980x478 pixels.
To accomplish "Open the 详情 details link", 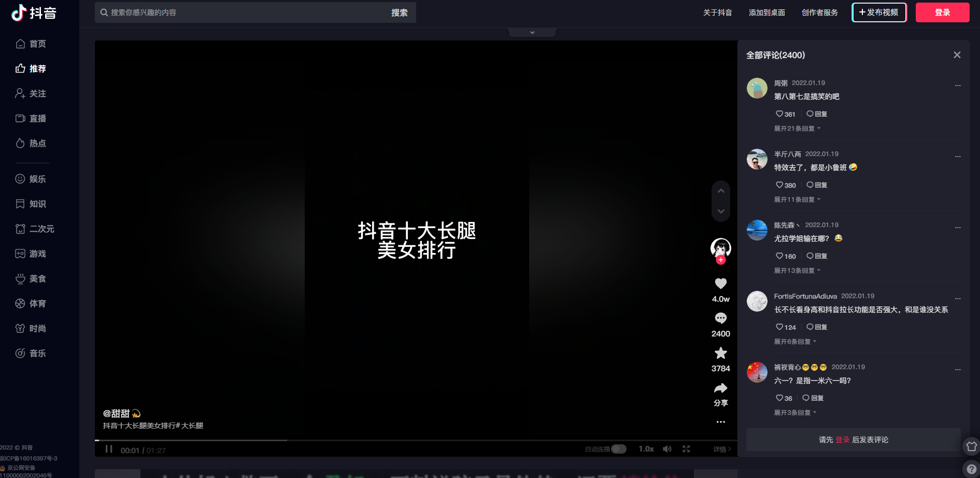I will point(722,449).
